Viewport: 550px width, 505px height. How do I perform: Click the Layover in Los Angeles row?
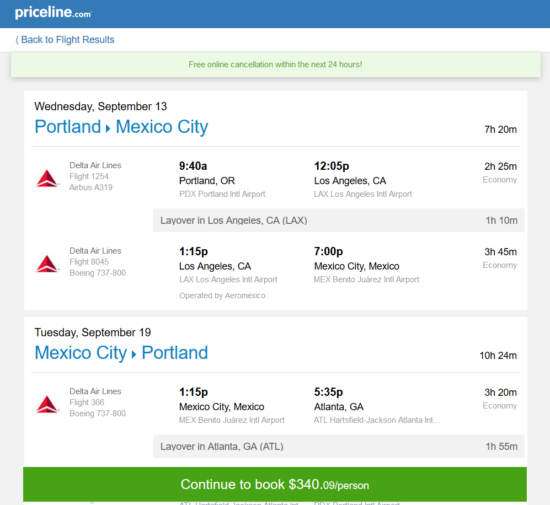338,220
